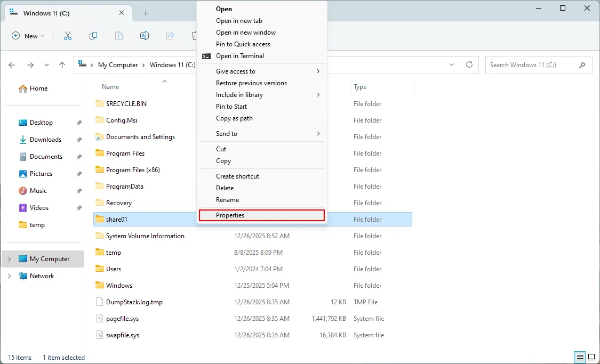This screenshot has width=600, height=364.
Task: Close the Windows 11 (C:) tab
Action: (x=121, y=13)
